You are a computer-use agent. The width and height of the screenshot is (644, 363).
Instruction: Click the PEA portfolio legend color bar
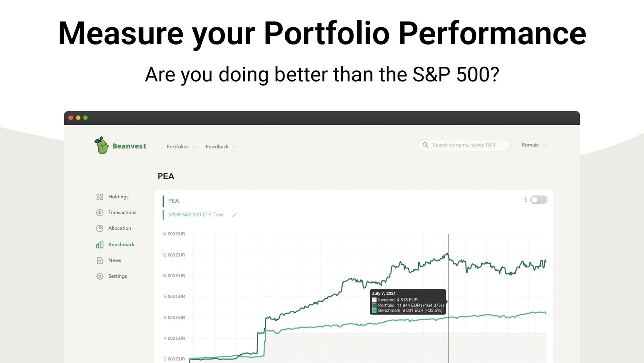[x=163, y=201]
